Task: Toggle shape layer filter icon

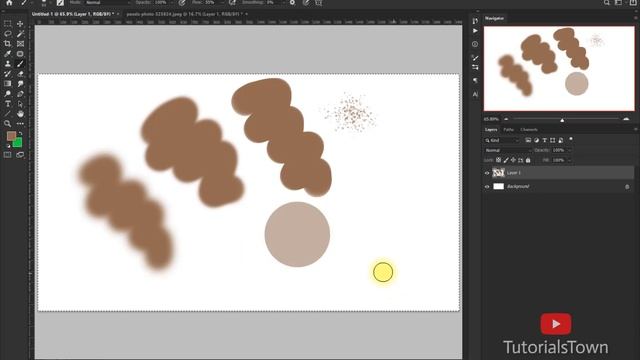Action: pos(553,140)
